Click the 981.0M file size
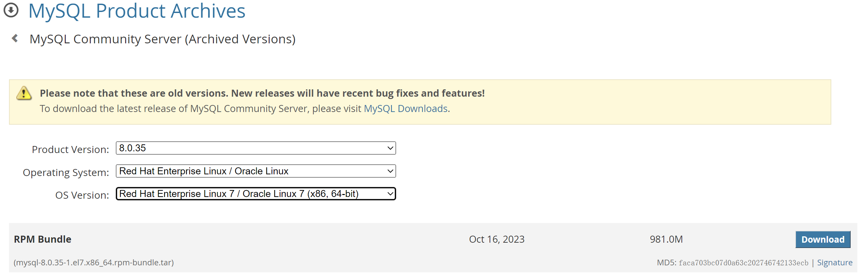The height and width of the screenshot is (274, 868). (x=666, y=239)
